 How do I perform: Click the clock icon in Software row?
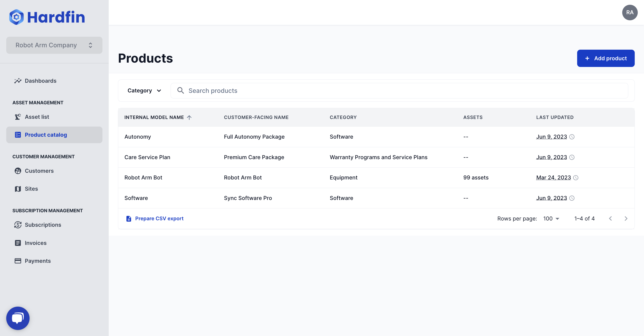(x=572, y=198)
